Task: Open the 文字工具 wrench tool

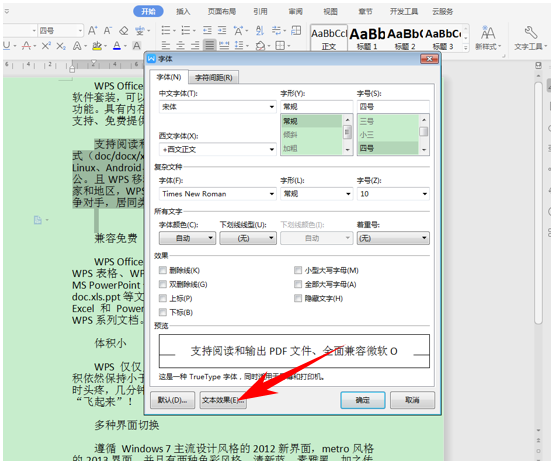Action: (531, 38)
